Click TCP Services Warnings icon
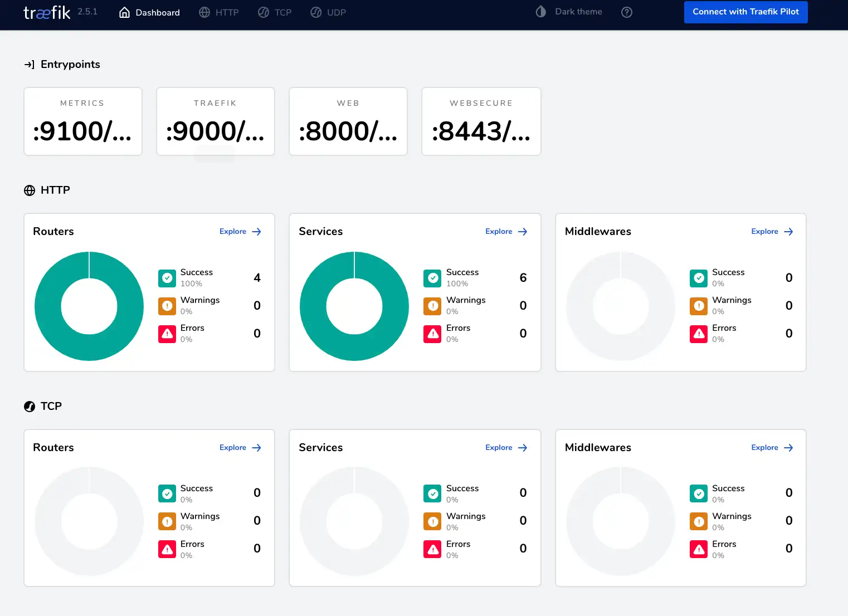The image size is (848, 616). 432,521
